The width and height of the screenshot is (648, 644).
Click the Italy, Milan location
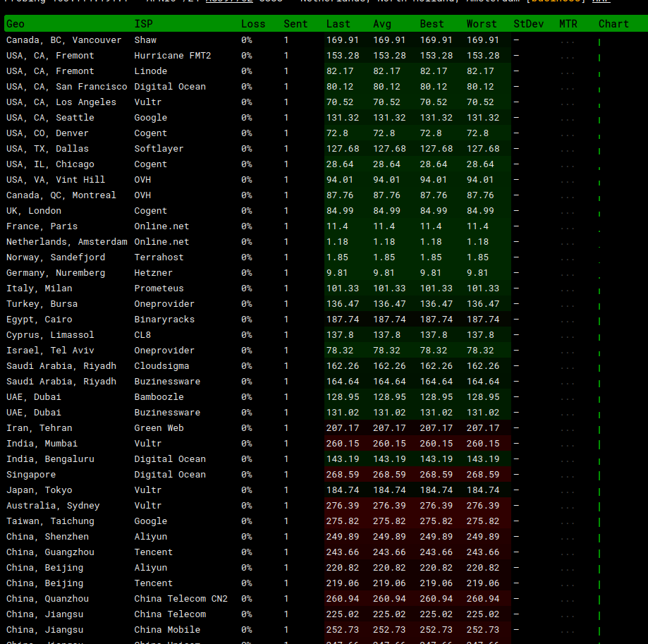tap(39, 288)
